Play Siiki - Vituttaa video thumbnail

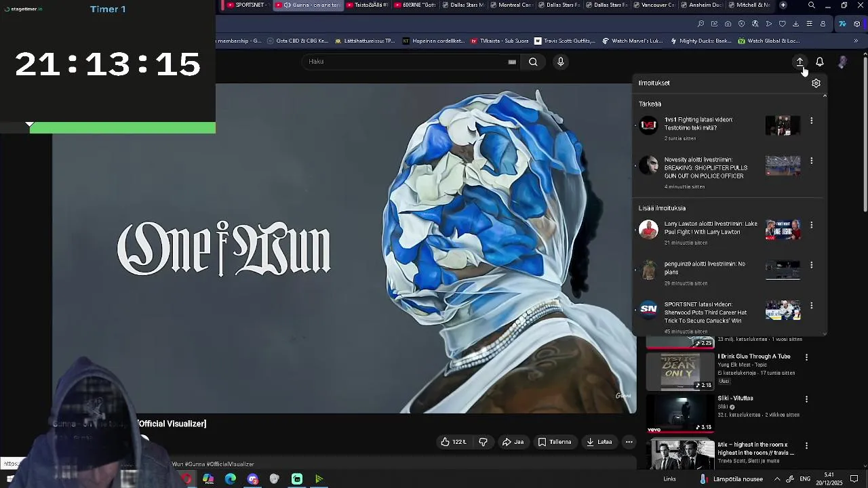point(679,413)
